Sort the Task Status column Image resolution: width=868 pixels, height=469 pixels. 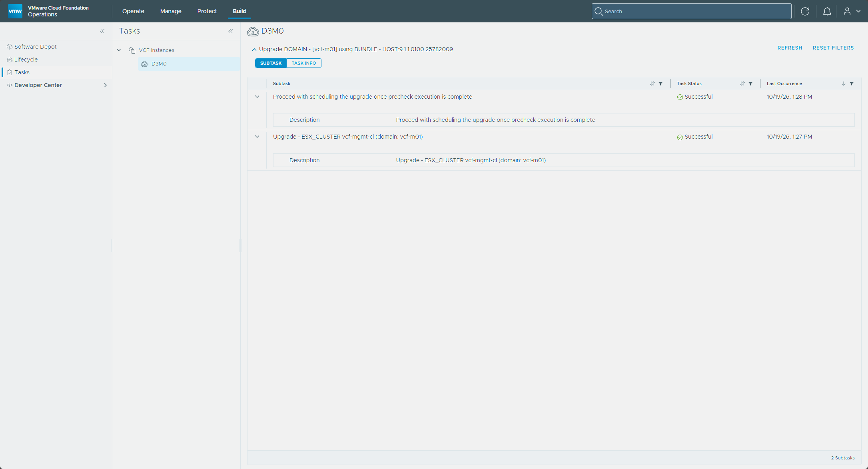coord(742,83)
